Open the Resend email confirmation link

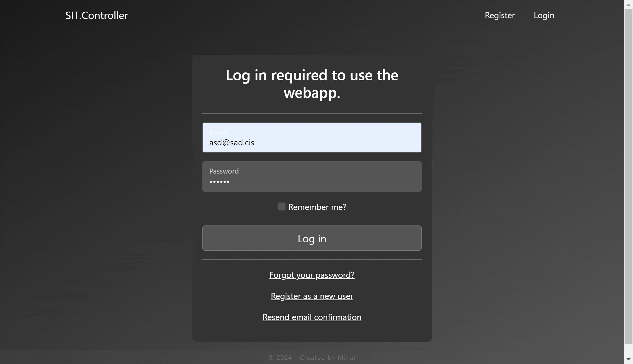pyautogui.click(x=312, y=317)
